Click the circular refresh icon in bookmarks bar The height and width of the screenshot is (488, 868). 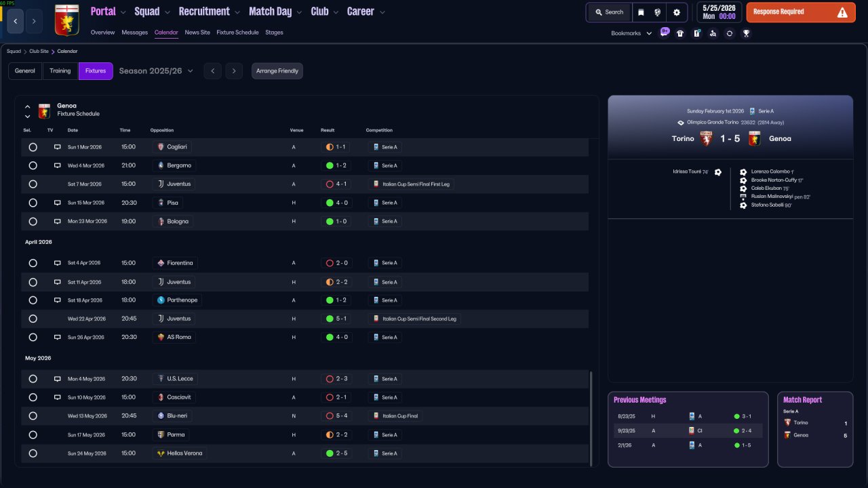click(x=729, y=33)
